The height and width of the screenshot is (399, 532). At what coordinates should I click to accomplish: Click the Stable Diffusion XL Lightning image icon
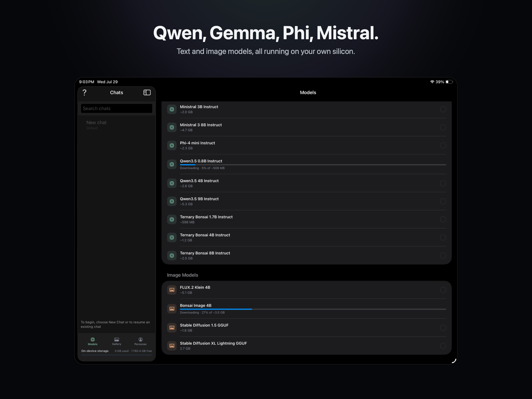(x=172, y=346)
